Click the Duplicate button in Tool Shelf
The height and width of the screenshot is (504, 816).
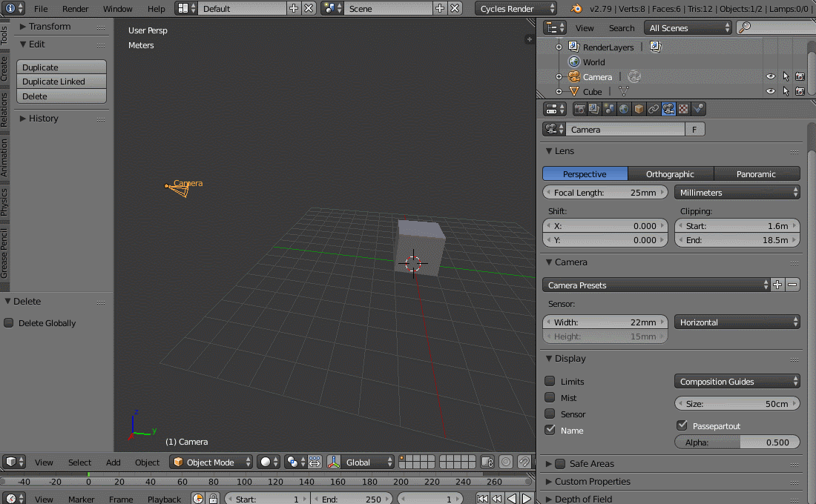coord(61,67)
